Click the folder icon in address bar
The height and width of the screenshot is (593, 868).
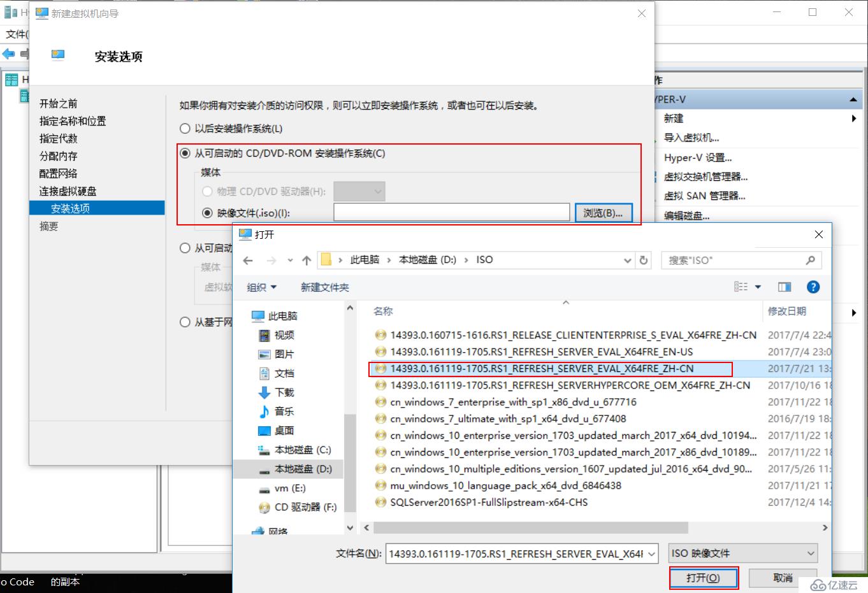click(326, 260)
